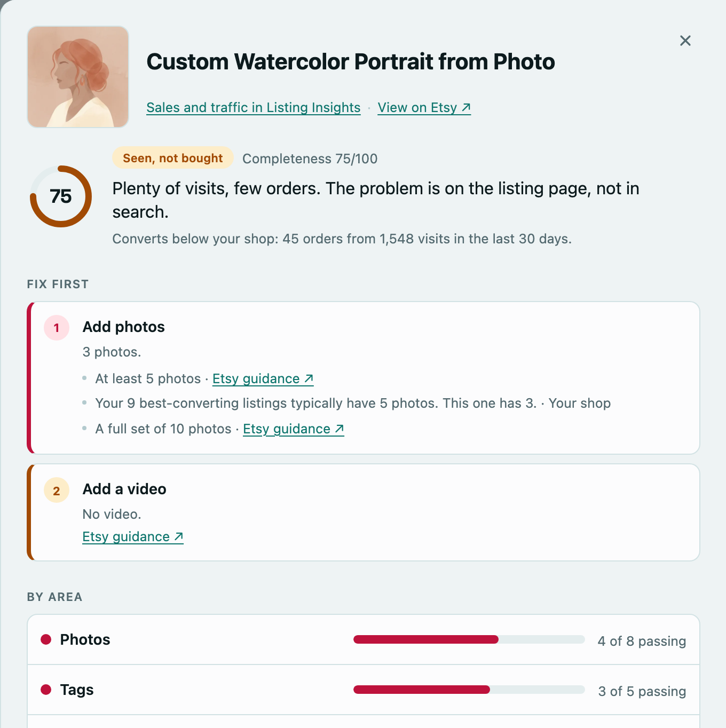Open Etsy guidance under Add a video
726x728 pixels.
coord(133,536)
